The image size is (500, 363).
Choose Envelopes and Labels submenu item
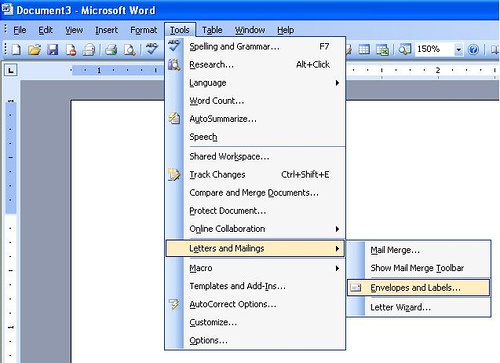418,288
